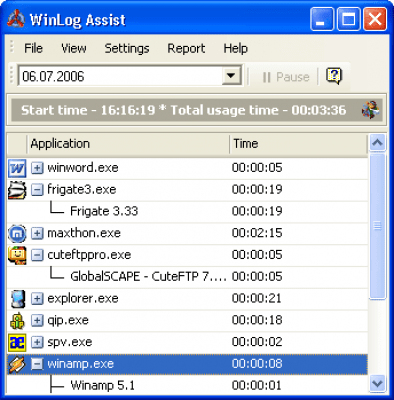This screenshot has height=400, width=394.
Task: Select cuteftppro.exe row text
Action: (x=89, y=255)
